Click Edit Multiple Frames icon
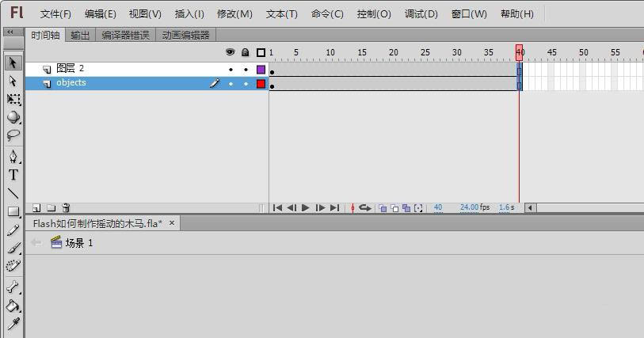644x338 pixels. coord(406,208)
